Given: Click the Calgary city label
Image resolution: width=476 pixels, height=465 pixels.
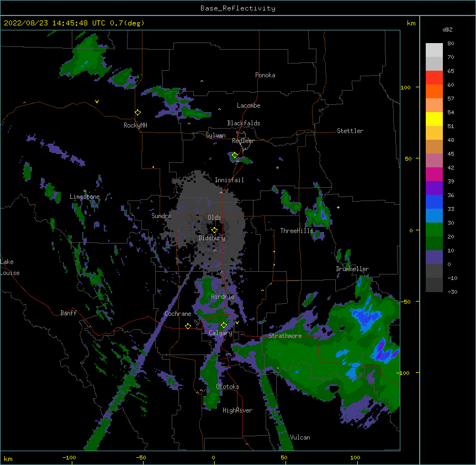Looking at the screenshot, I should point(220,333).
